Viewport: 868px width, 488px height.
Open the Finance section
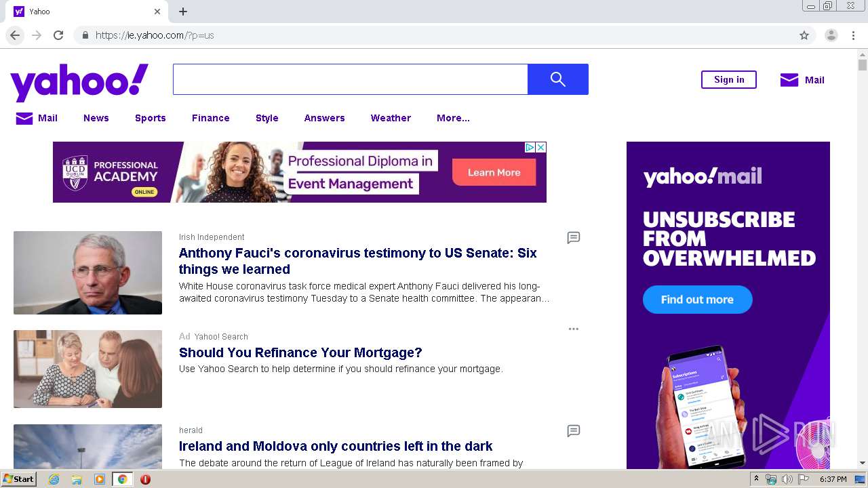pyautogui.click(x=211, y=118)
